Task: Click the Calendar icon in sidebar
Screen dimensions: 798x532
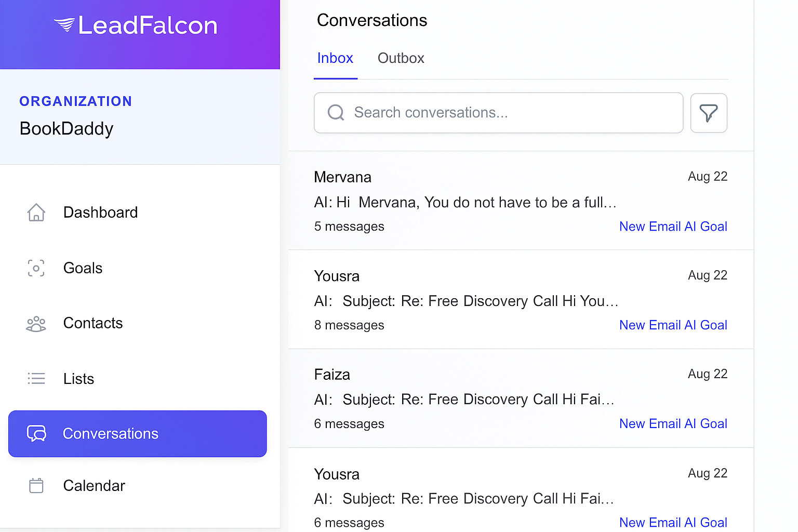Action: coord(36,486)
